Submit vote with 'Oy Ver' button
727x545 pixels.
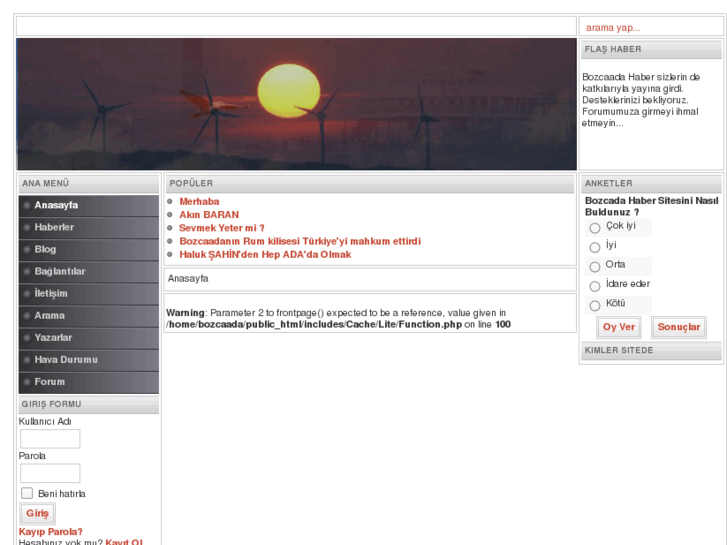point(620,327)
